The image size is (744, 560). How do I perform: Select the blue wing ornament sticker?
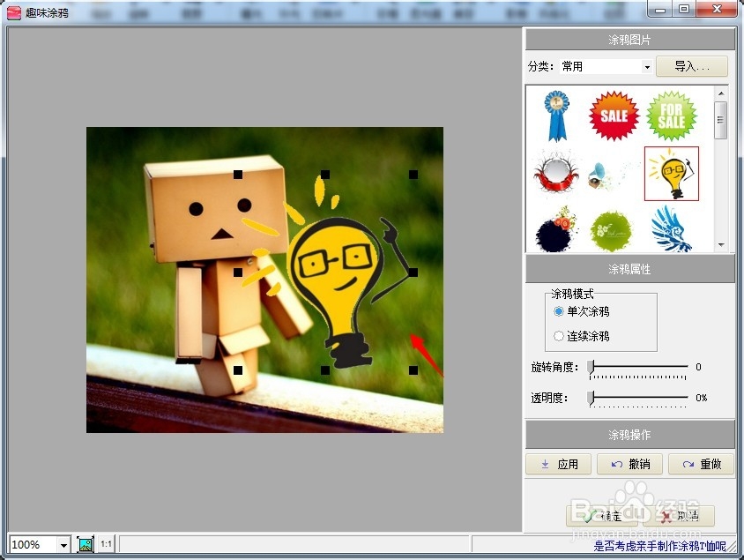click(672, 228)
